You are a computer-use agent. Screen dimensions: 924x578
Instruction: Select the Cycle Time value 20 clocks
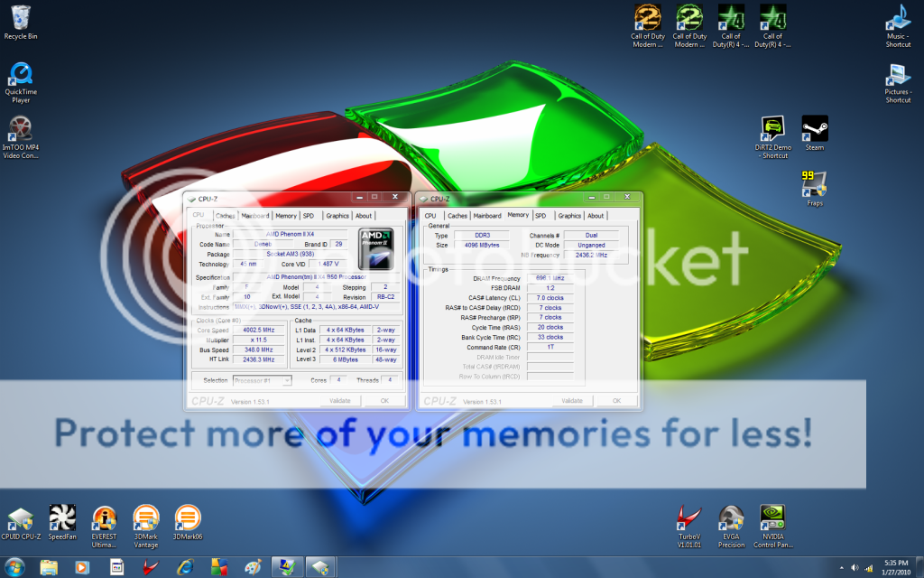coord(550,327)
